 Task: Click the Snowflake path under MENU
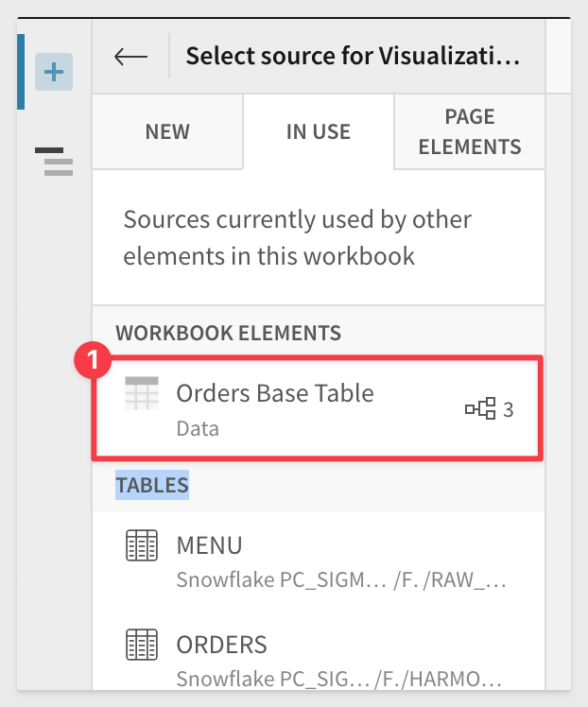tap(341, 579)
